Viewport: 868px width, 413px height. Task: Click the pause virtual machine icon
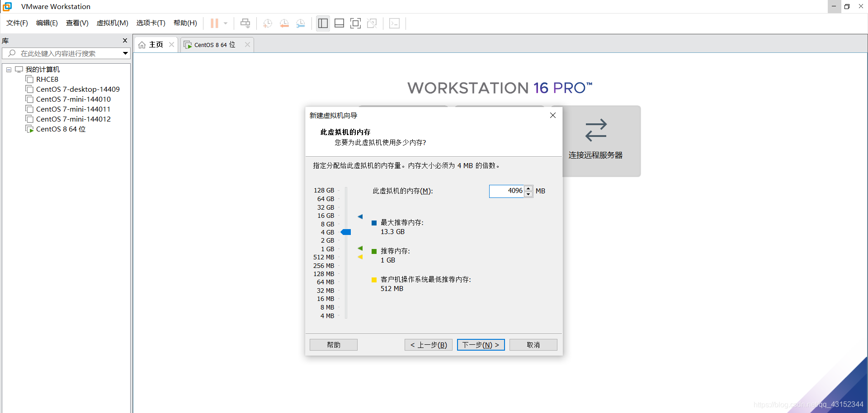pos(214,23)
